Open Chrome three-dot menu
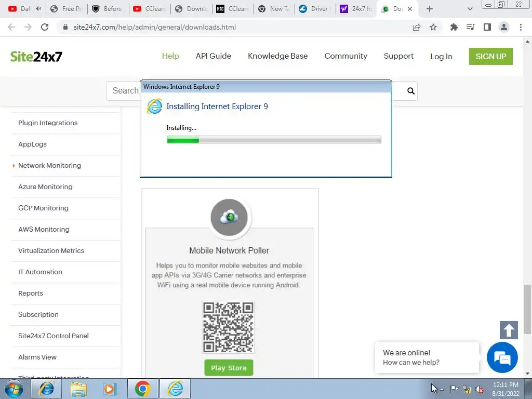This screenshot has height=399, width=532. (x=521, y=27)
